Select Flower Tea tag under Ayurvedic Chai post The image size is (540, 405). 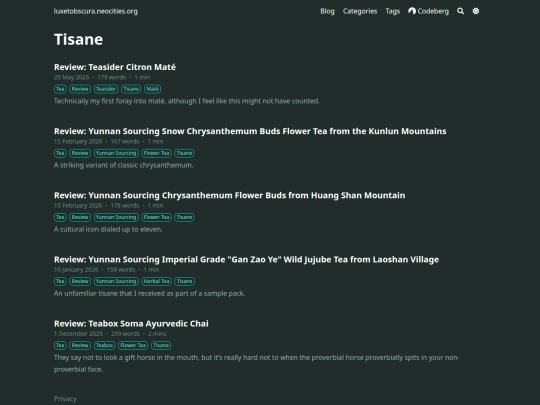(133, 345)
